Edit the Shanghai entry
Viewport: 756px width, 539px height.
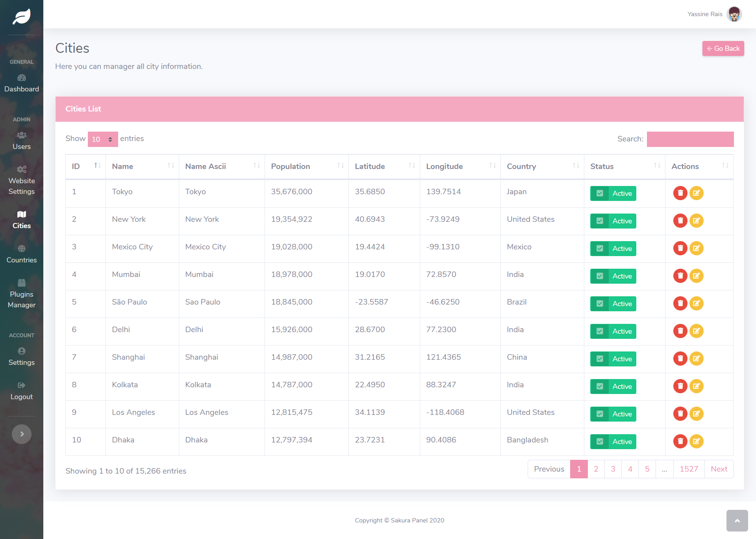[x=697, y=359]
